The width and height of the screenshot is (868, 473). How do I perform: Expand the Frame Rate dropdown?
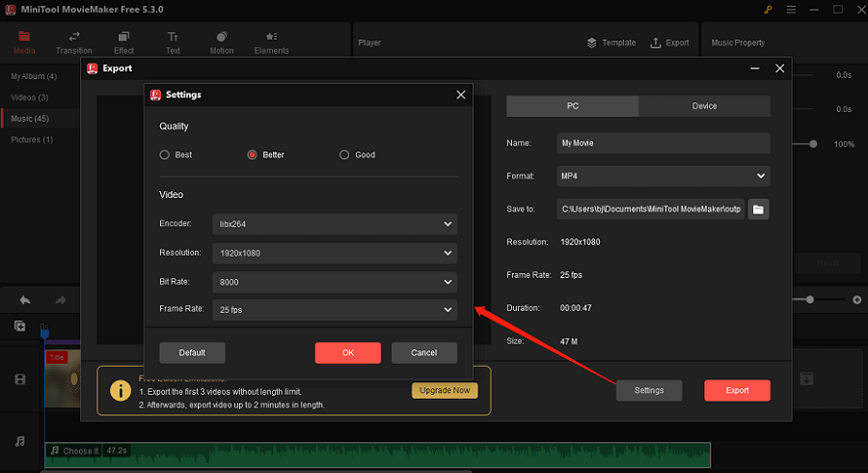[335, 310]
